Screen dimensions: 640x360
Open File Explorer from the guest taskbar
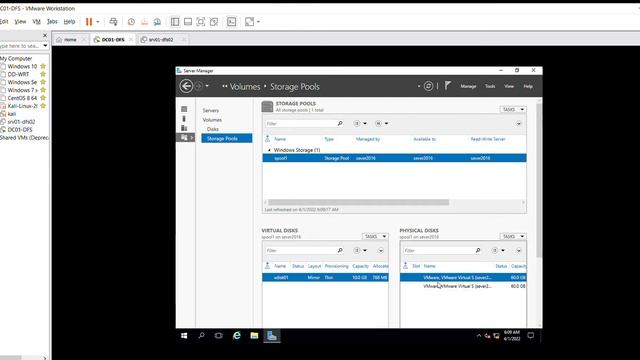(254, 336)
